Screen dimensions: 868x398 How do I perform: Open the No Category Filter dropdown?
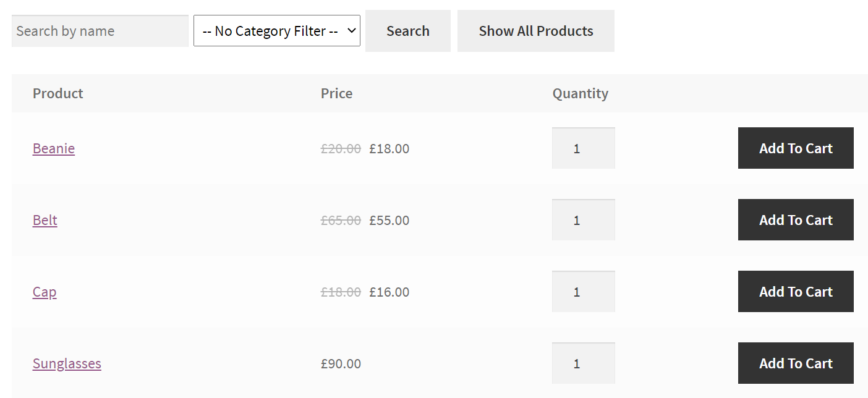click(276, 31)
